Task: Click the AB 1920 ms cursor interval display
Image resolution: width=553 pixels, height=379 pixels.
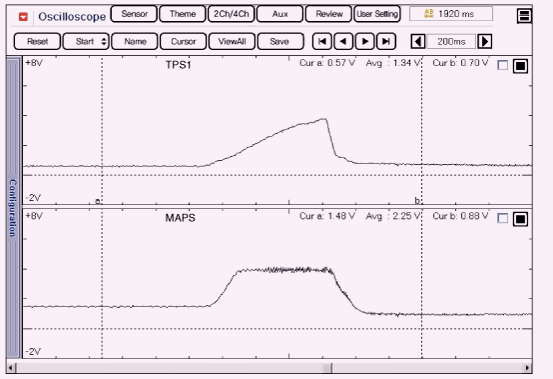Action: 451,14
